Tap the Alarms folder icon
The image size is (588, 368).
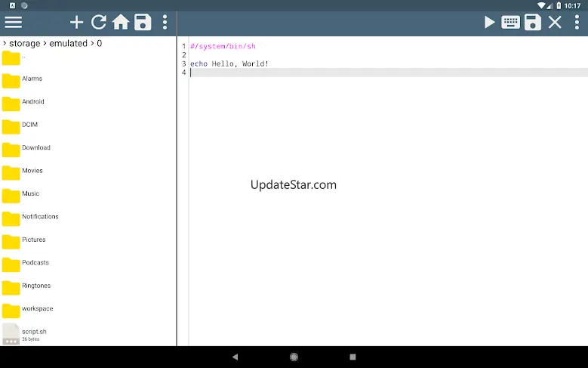(11, 80)
